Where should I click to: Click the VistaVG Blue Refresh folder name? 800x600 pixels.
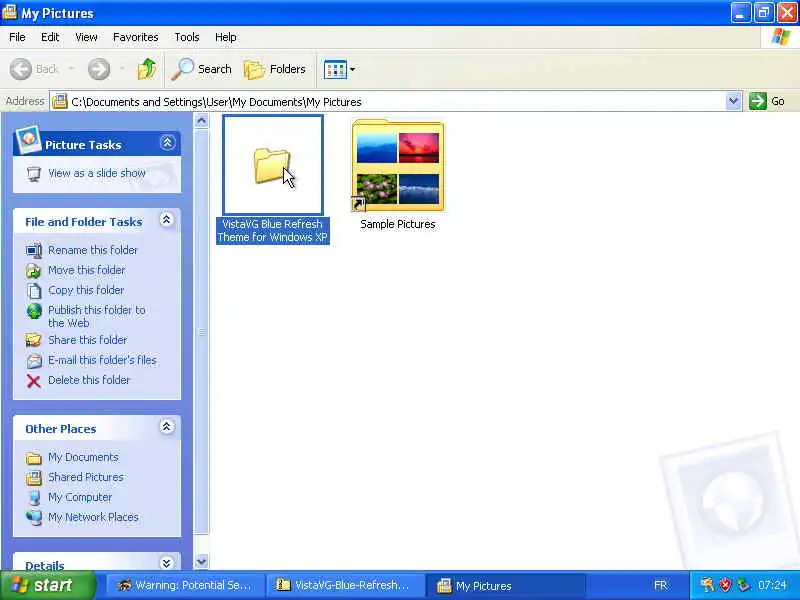[x=272, y=231]
